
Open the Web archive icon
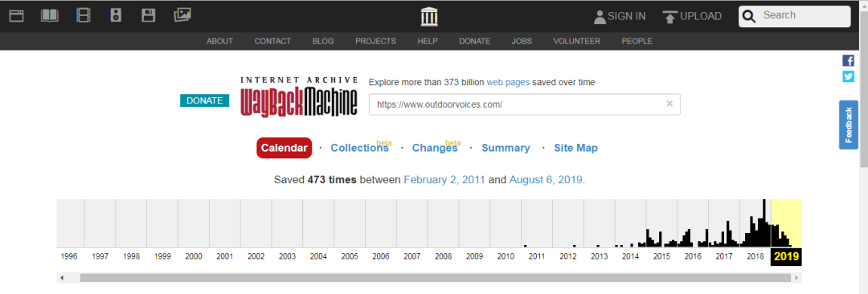(x=16, y=15)
